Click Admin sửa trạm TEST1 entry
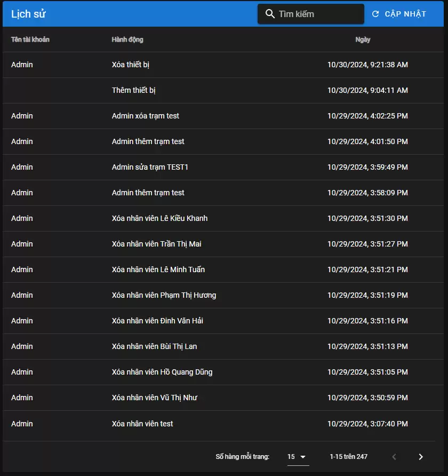 click(150, 167)
